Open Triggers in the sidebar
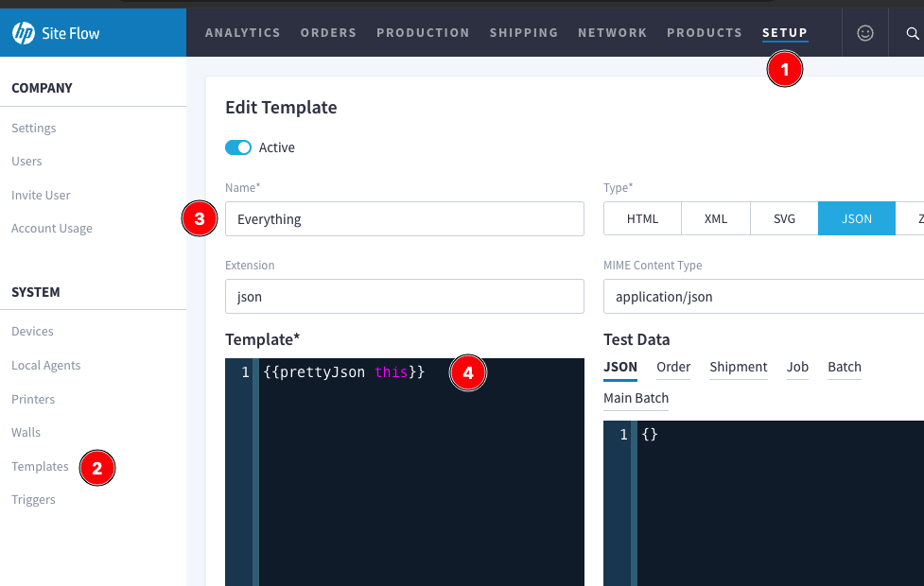The height and width of the screenshot is (586, 924). [x=33, y=499]
